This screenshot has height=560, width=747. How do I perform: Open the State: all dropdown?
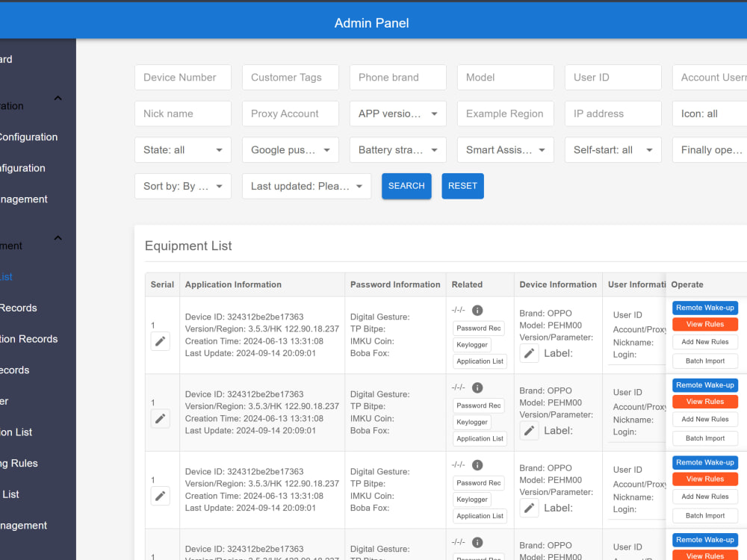[x=183, y=150]
